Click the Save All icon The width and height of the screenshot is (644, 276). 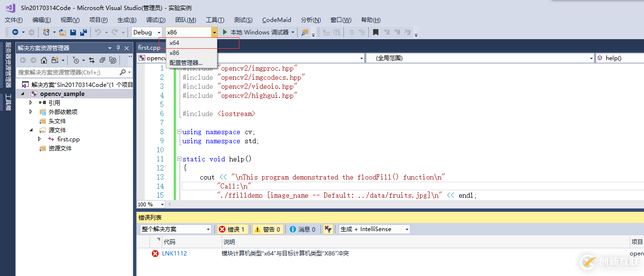(84, 32)
